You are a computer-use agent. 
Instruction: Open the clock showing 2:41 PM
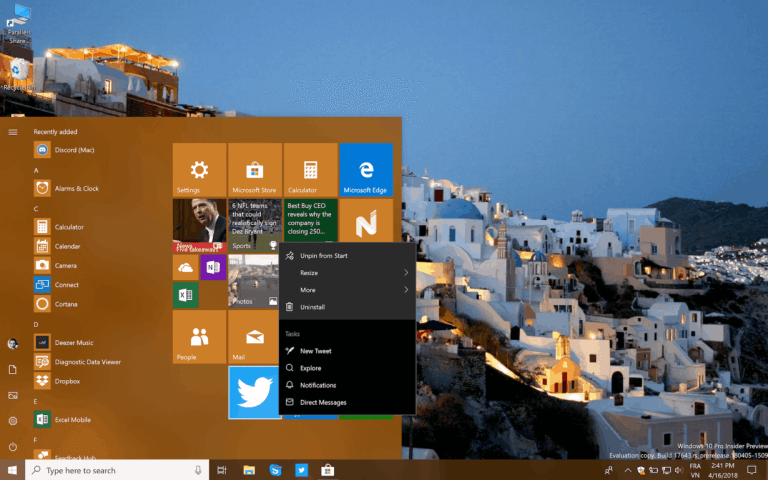click(722, 470)
